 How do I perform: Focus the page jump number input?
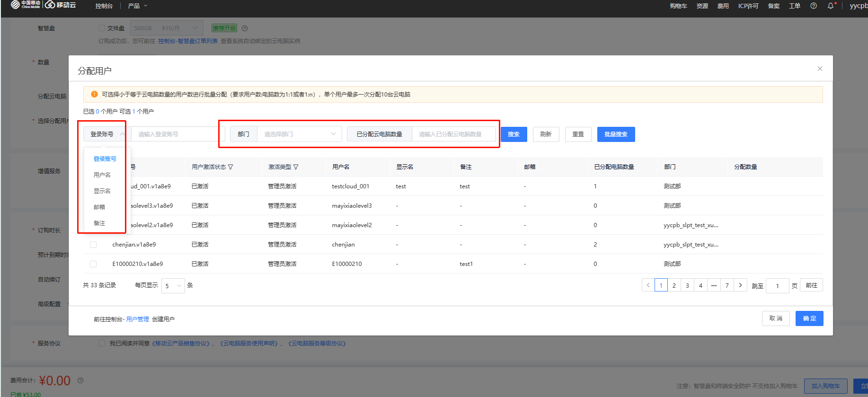point(778,286)
